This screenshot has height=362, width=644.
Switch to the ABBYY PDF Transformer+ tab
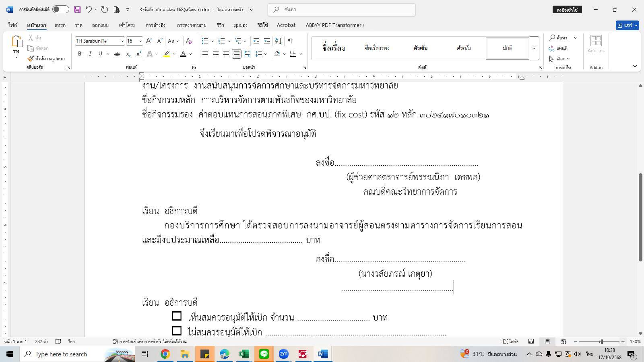pyautogui.click(x=335, y=25)
